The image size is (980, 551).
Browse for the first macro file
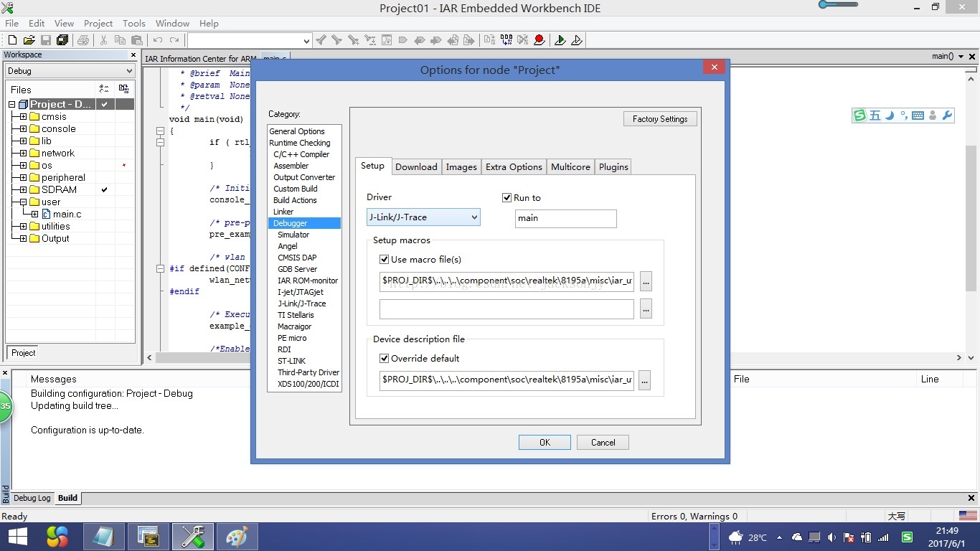(x=646, y=281)
